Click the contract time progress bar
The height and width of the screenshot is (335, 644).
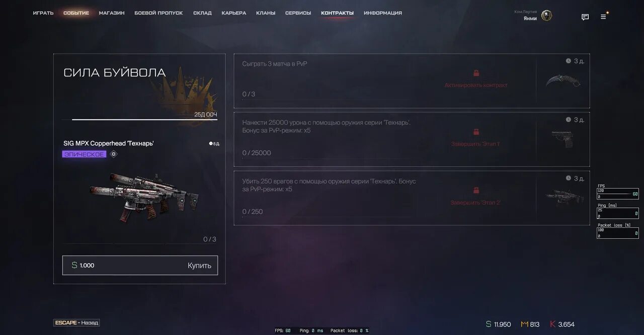pos(144,120)
